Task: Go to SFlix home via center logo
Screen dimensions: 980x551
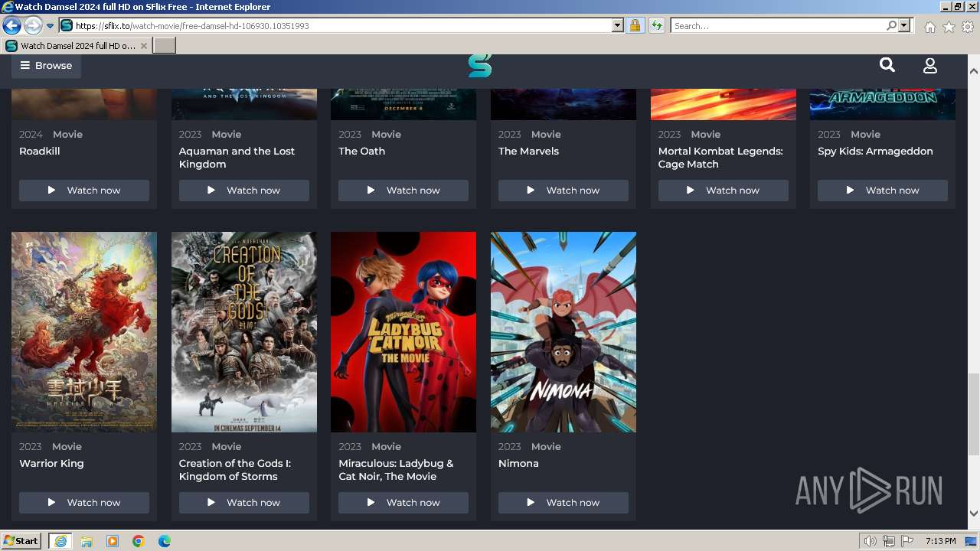Action: (480, 66)
